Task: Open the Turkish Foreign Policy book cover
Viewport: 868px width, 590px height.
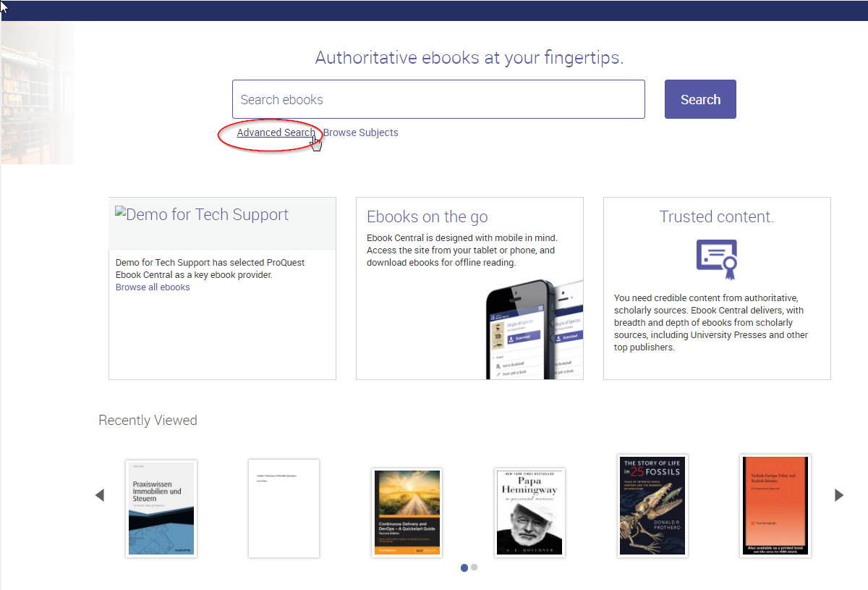Action: (x=775, y=506)
